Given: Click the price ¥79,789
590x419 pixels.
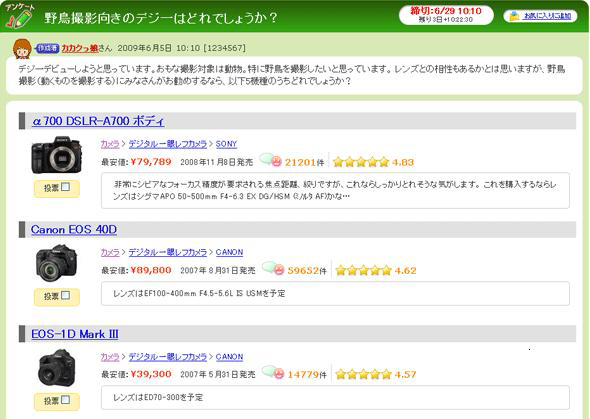Looking at the screenshot, I should [x=151, y=162].
